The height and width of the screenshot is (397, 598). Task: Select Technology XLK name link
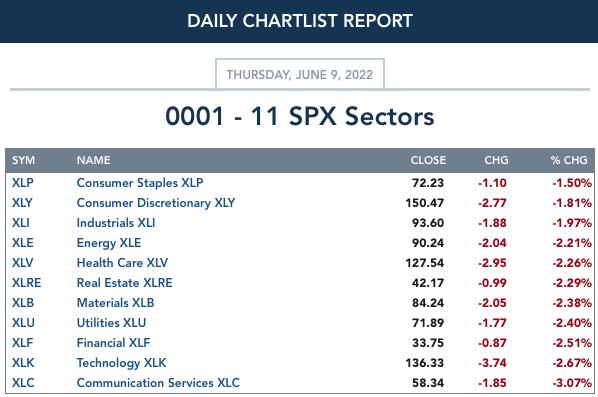[121, 363]
